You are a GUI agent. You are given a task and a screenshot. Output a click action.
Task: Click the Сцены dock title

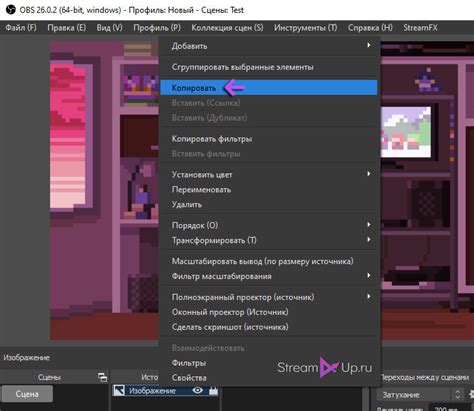pyautogui.click(x=49, y=377)
